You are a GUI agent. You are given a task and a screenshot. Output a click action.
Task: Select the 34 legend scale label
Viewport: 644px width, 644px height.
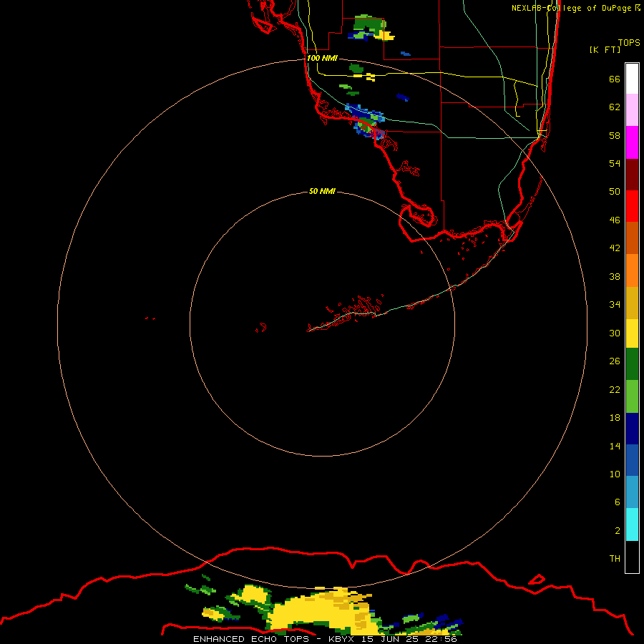click(x=615, y=305)
